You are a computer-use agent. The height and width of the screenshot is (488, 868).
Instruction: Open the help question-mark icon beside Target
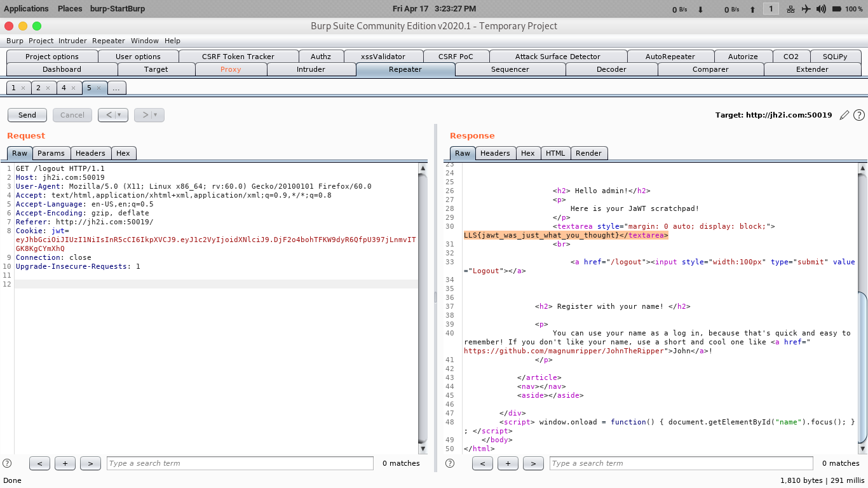(859, 115)
